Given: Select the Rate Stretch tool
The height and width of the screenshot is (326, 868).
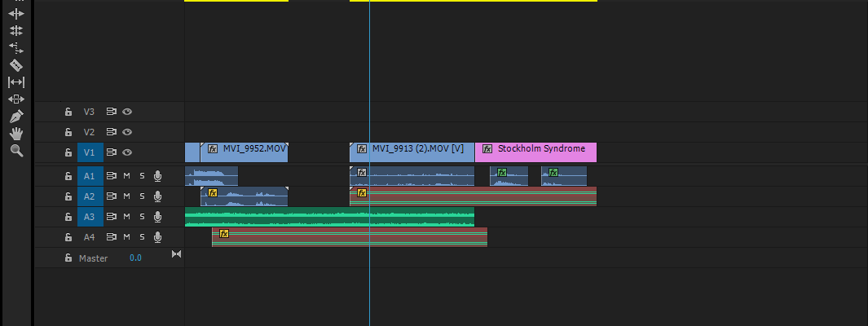Looking at the screenshot, I should tap(16, 47).
